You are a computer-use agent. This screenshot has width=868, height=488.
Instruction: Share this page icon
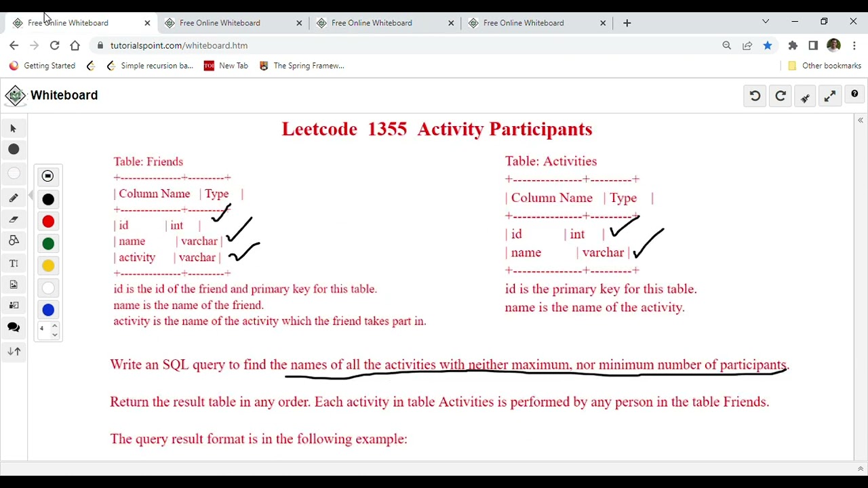coord(747,45)
